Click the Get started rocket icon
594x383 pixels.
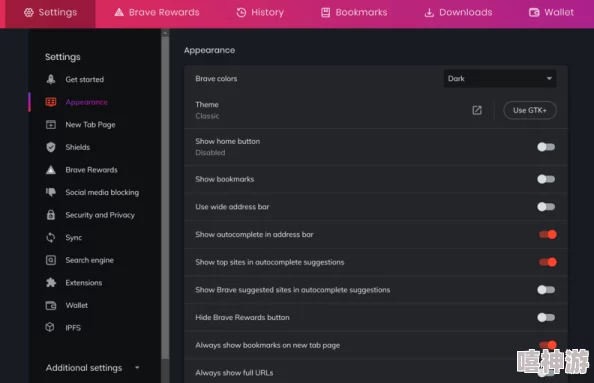click(51, 79)
